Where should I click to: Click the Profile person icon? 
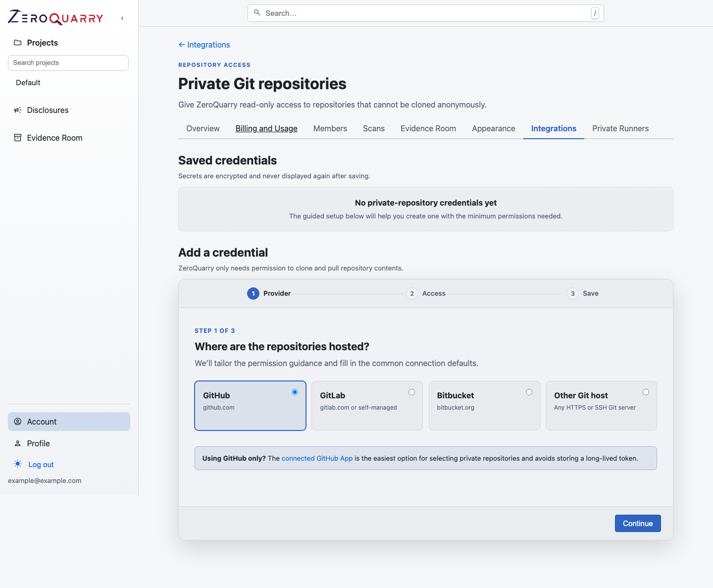(18, 443)
